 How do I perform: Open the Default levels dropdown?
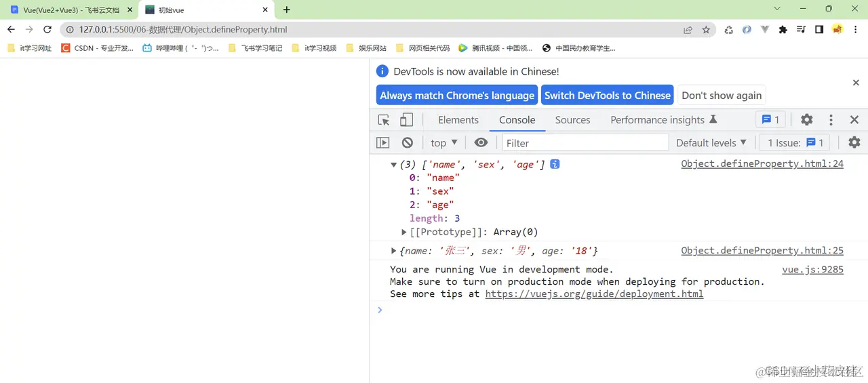point(711,143)
